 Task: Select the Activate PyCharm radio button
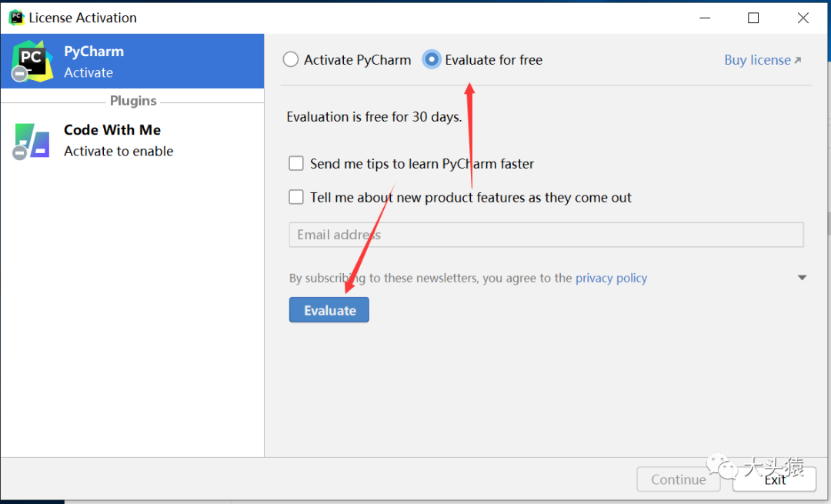[290, 59]
